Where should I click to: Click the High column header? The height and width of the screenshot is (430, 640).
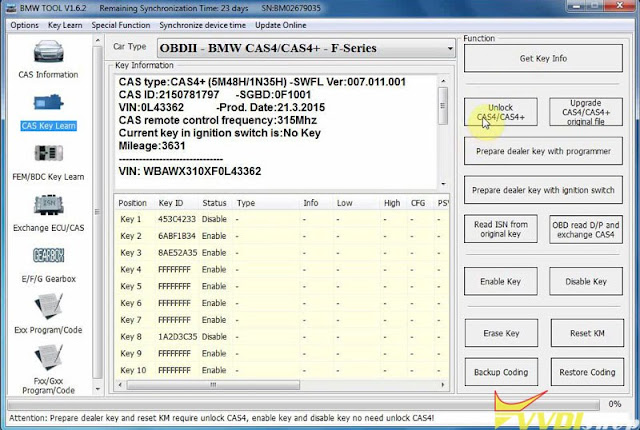click(x=392, y=203)
